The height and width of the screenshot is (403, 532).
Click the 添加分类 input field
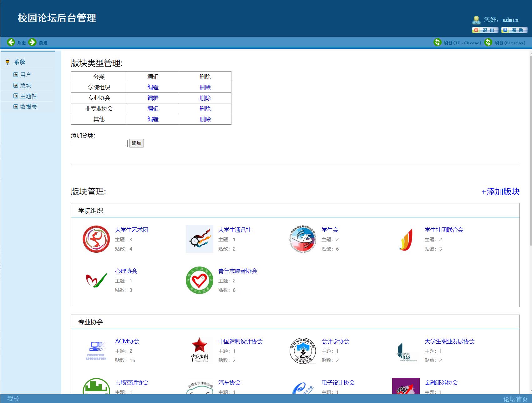(x=99, y=143)
